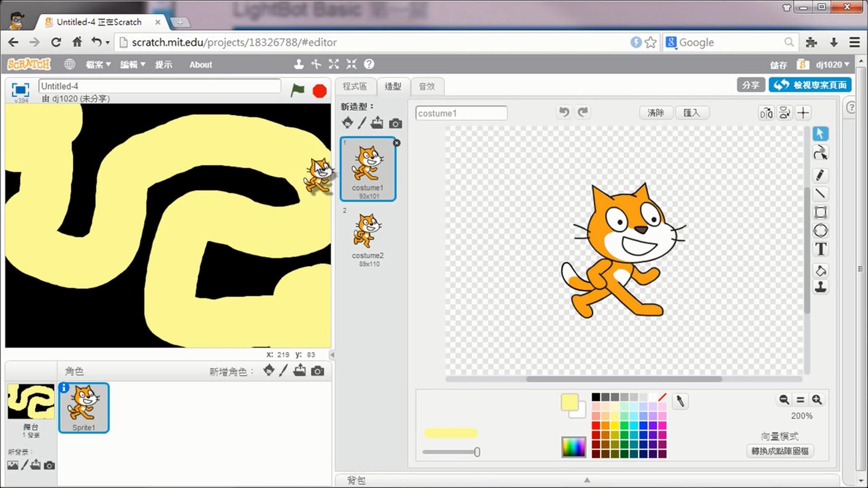Choose a new sprite from the library

[269, 371]
